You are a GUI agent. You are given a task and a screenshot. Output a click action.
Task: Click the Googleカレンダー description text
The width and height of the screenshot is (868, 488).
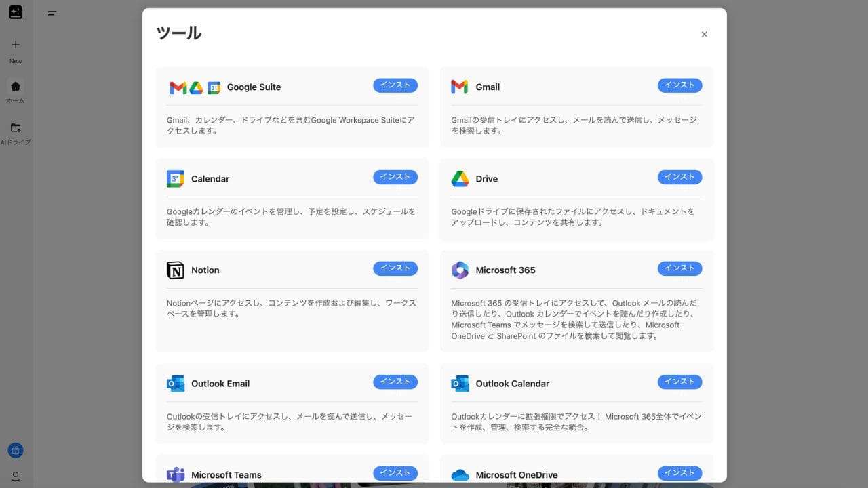click(x=292, y=217)
